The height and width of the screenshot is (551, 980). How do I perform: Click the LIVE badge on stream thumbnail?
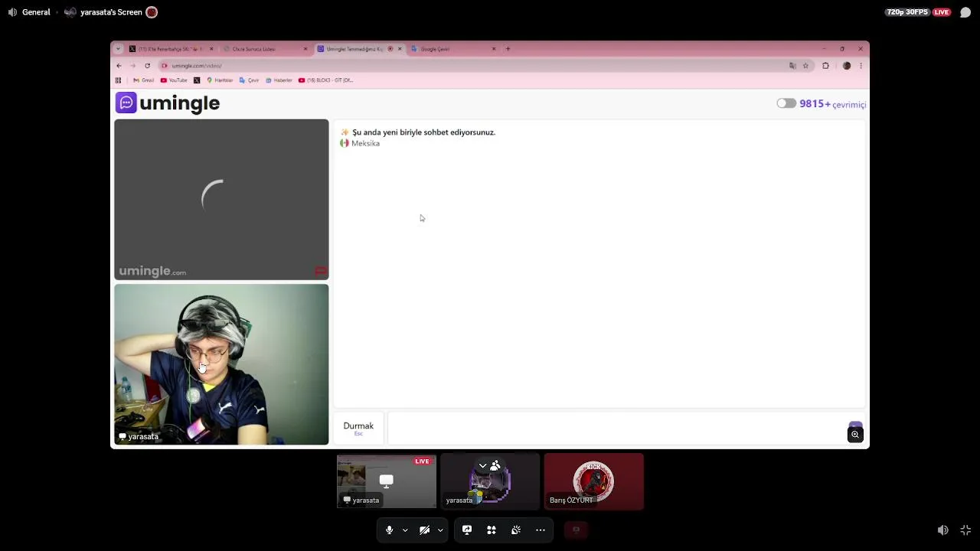[x=422, y=461]
